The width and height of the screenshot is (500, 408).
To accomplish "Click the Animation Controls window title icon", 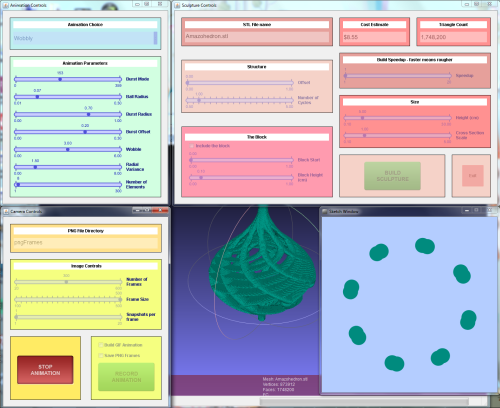I will coord(5,5).
